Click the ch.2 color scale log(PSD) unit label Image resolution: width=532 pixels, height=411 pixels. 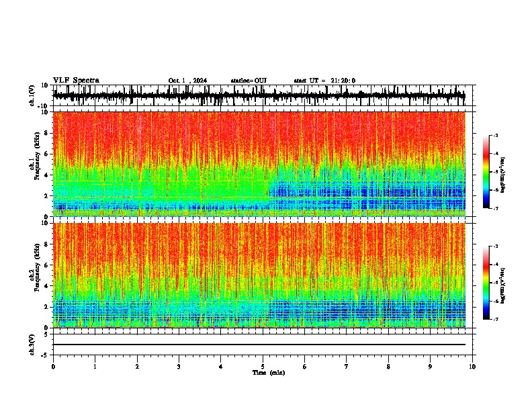click(x=503, y=286)
